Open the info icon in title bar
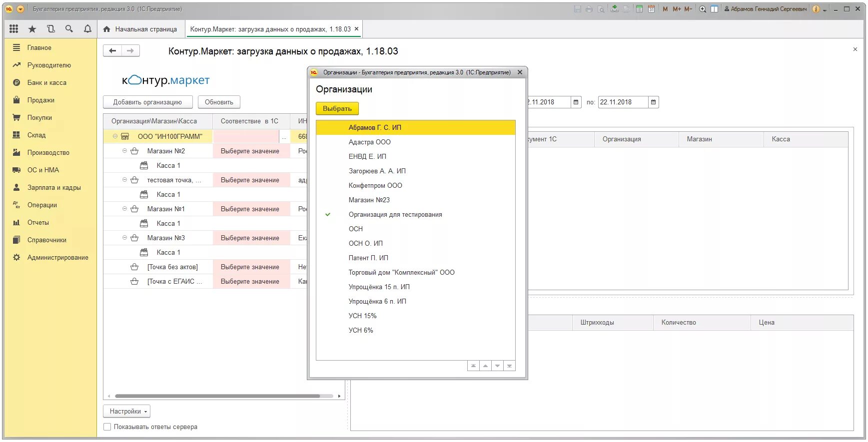The image size is (868, 442). (x=816, y=9)
